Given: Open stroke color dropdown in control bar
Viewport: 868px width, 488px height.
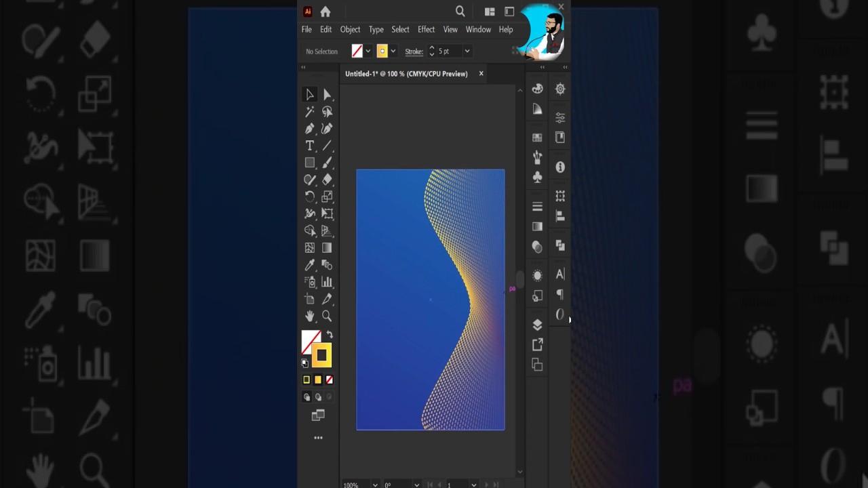Looking at the screenshot, I should tap(393, 52).
